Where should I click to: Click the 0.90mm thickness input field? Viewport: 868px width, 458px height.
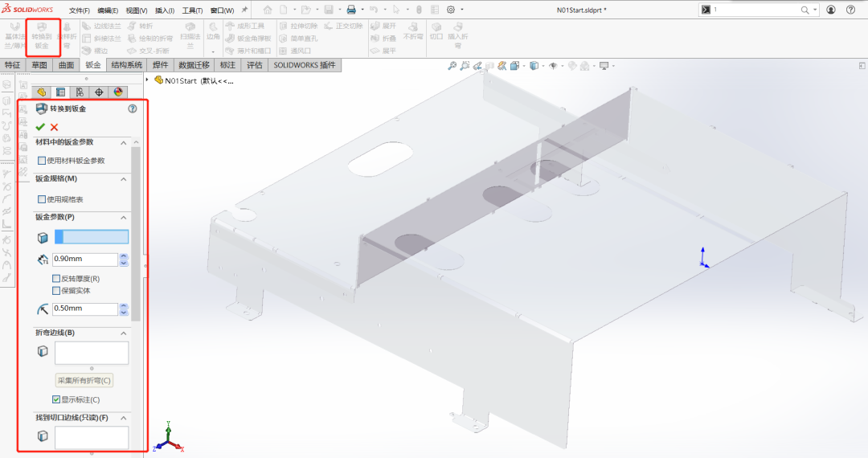point(85,259)
